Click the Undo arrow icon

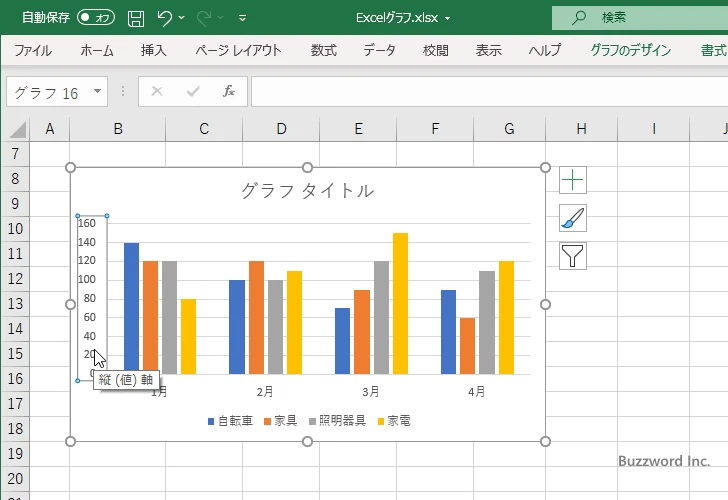[x=164, y=18]
